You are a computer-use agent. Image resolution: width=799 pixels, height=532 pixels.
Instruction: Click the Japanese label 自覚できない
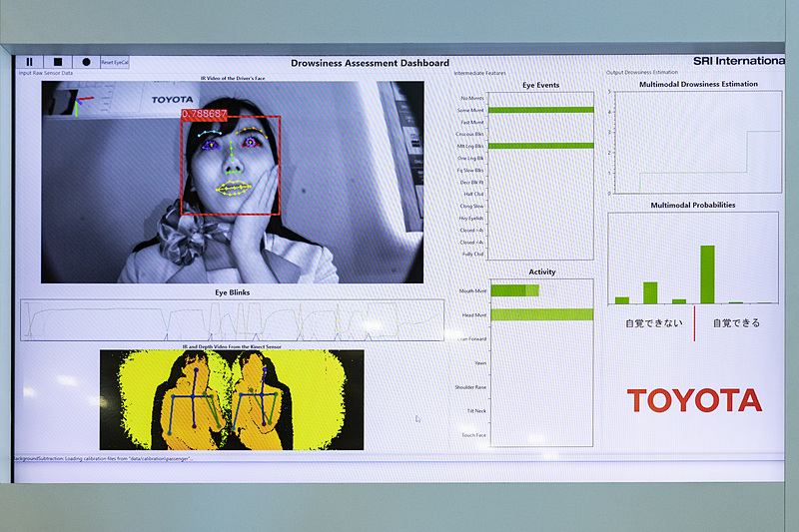pos(654,323)
